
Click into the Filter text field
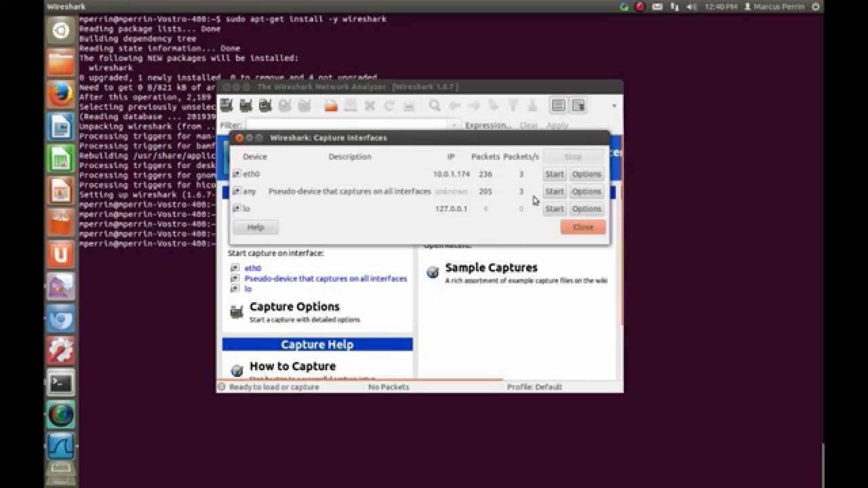(347, 125)
